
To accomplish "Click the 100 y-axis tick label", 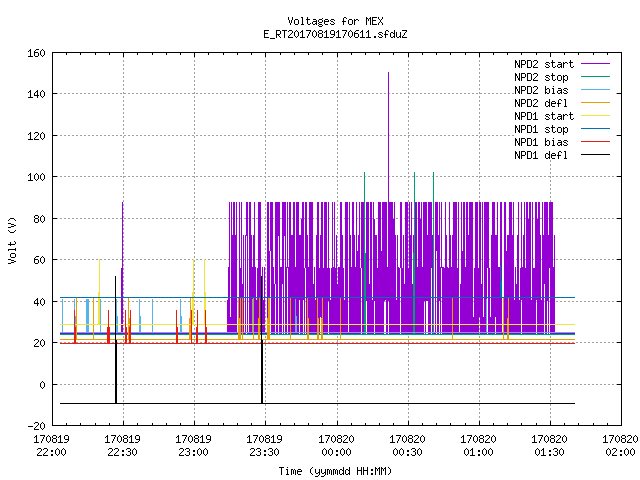I will [36, 177].
